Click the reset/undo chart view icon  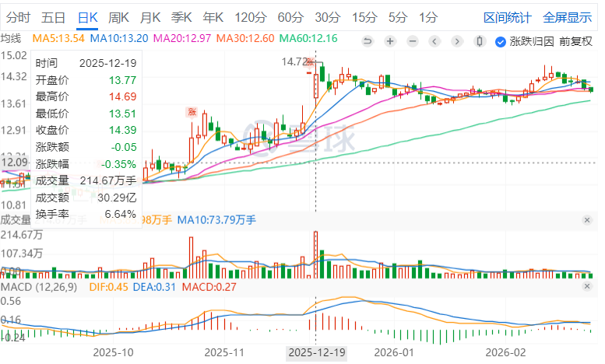(x=368, y=41)
